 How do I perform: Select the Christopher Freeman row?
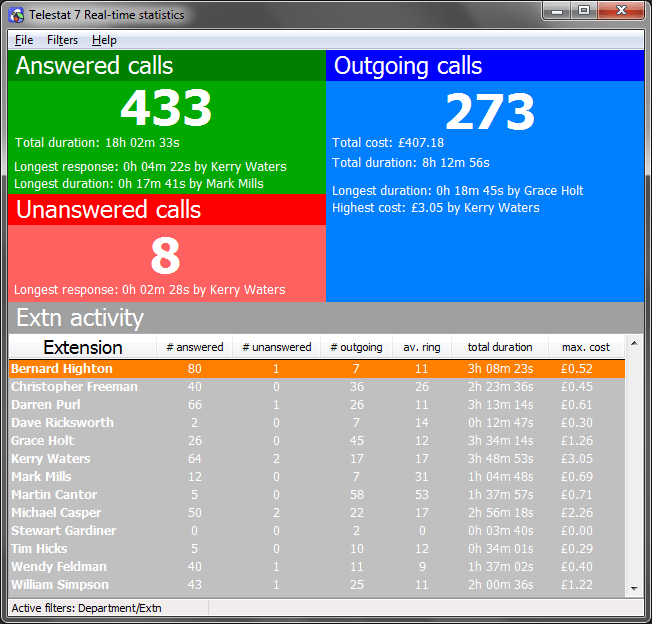coord(317,387)
